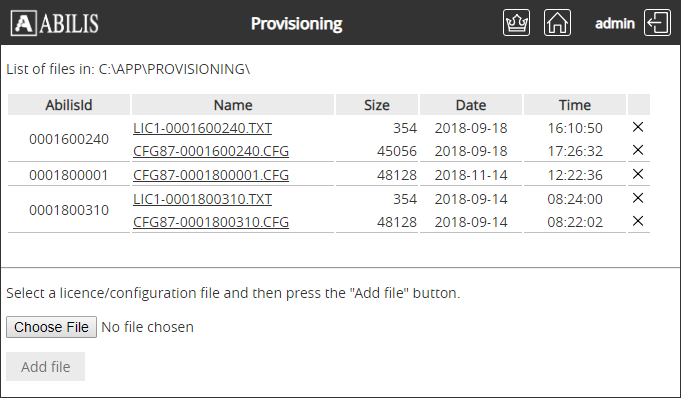This screenshot has width=681, height=398.
Task: Download CFG87-0001800001.CFG via its link
Action: pos(211,175)
